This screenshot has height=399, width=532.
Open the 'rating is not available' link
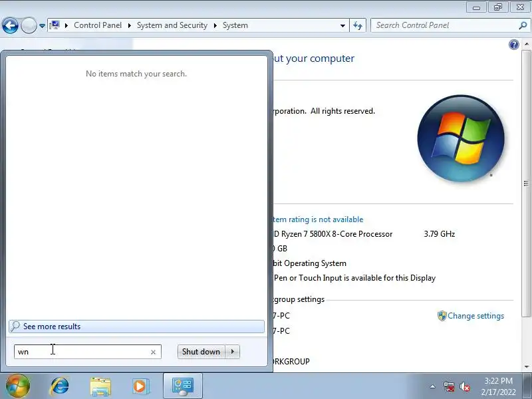pyautogui.click(x=319, y=219)
